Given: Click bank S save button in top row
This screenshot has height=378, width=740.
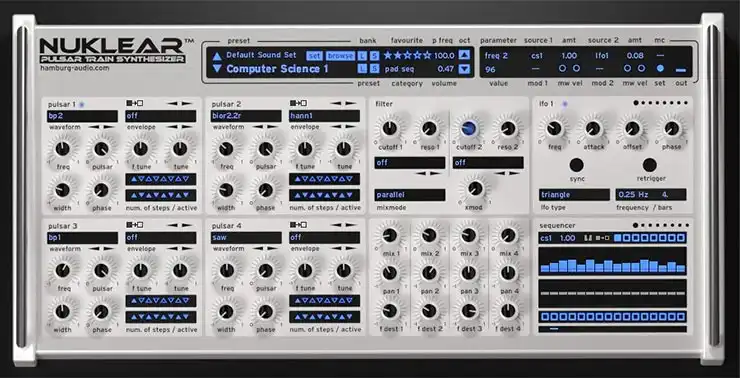Looking at the screenshot, I should tap(374, 56).
